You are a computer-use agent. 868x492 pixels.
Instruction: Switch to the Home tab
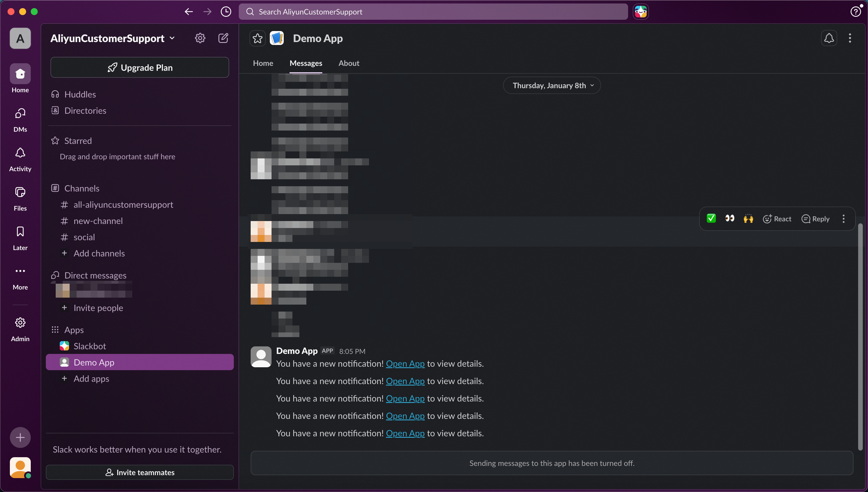click(x=263, y=63)
